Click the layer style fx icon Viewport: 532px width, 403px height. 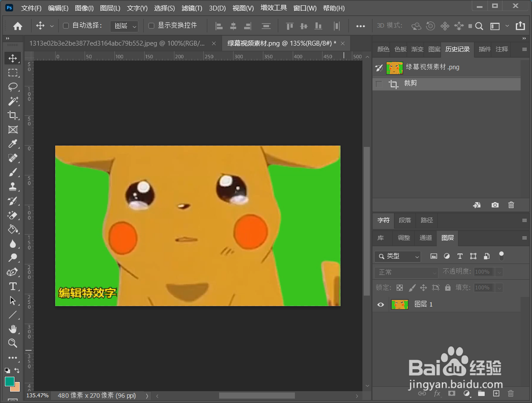pos(437,393)
